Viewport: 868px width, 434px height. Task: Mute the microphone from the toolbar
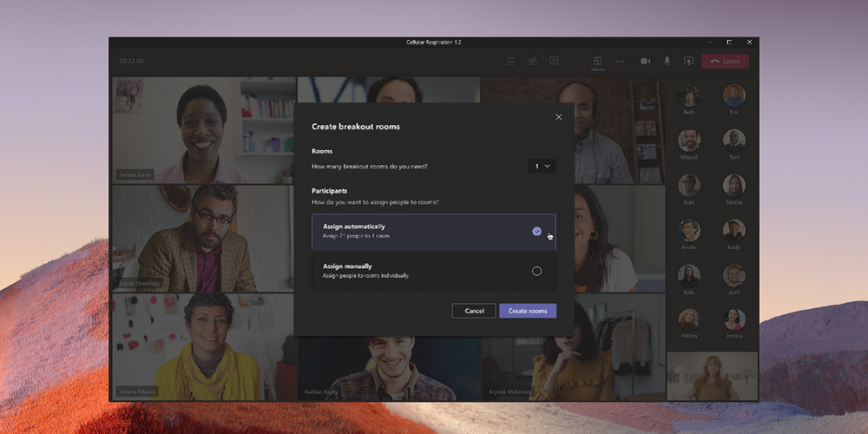667,62
